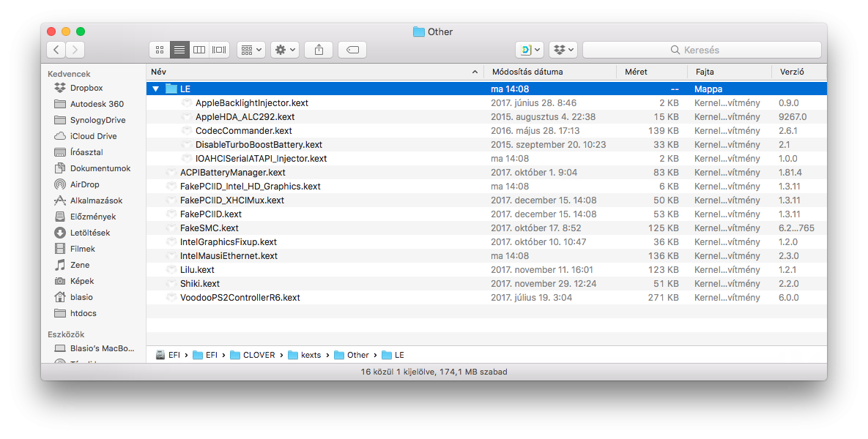Sort by the Verzió column header
The width and height of the screenshot is (868, 439).
tap(799, 72)
